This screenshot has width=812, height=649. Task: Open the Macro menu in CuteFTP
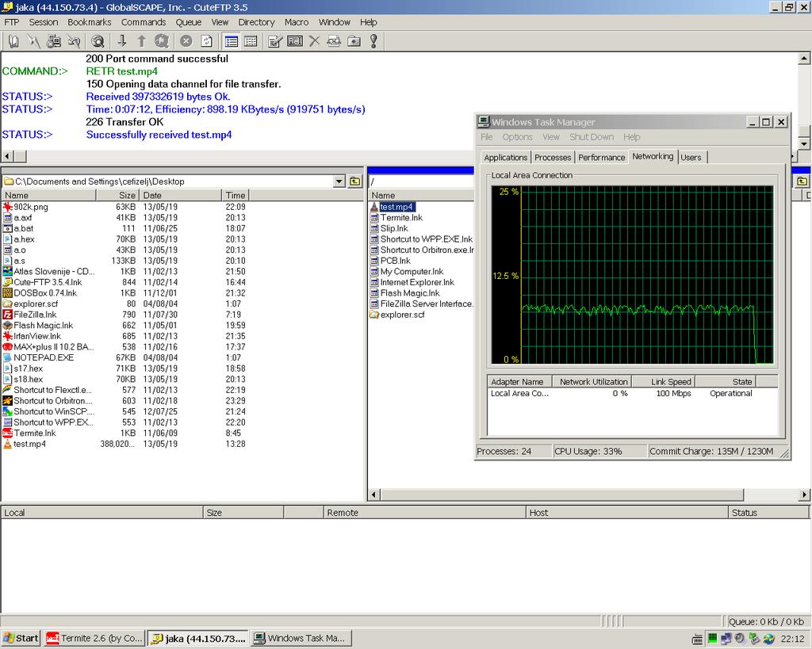[297, 22]
